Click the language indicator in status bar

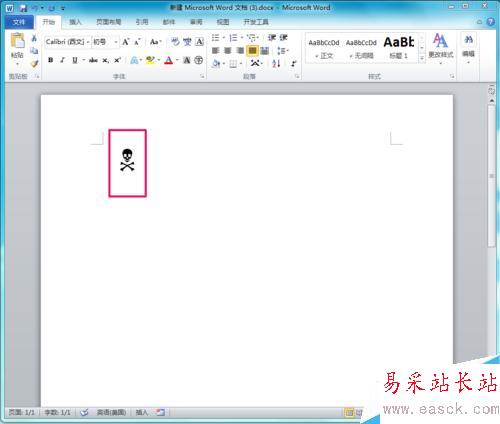tap(111, 412)
